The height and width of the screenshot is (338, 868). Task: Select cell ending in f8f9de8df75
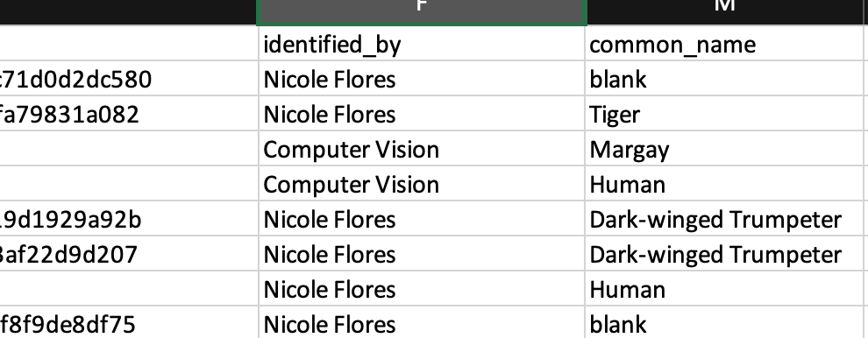[x=129, y=322]
